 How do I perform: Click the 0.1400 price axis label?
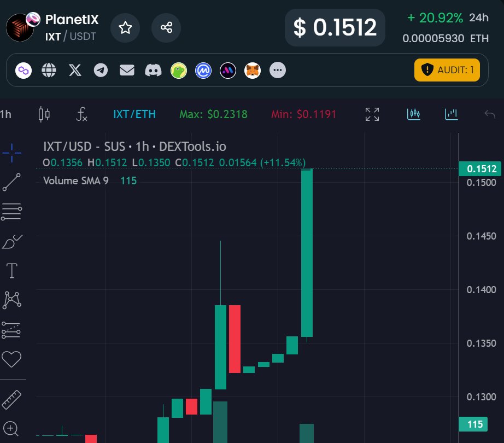[481, 290]
